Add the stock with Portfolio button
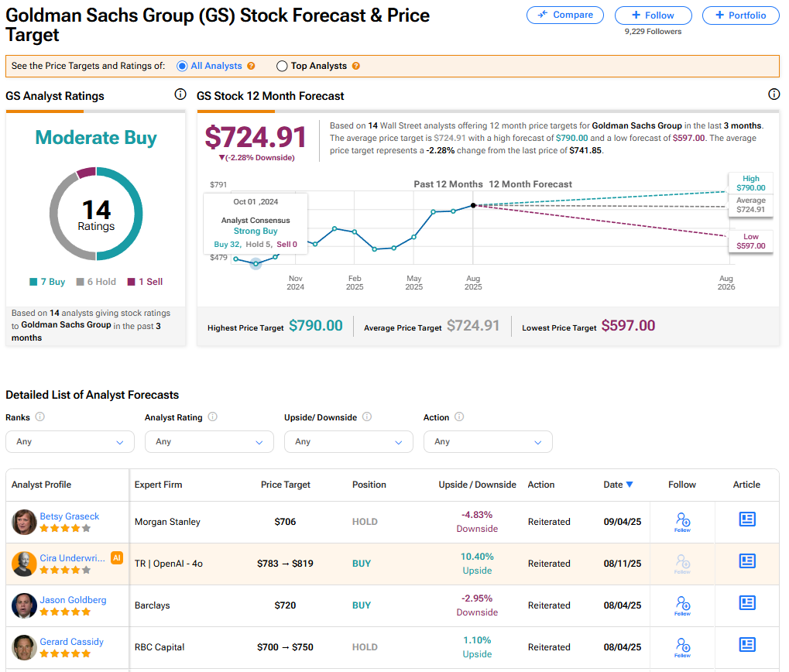Screen dimensions: 789x672 740,15
